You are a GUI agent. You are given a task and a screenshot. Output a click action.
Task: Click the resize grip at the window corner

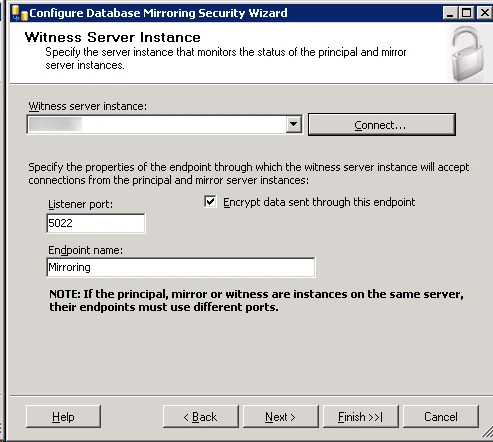487,432
